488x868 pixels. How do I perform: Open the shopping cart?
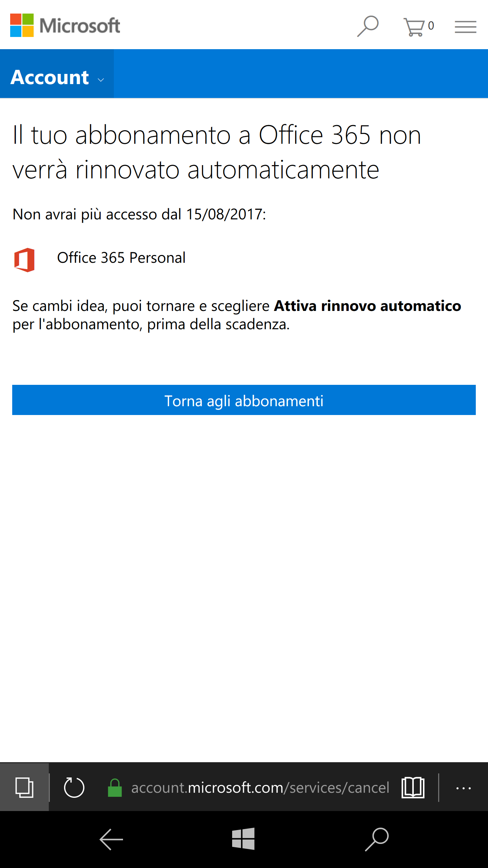[414, 26]
